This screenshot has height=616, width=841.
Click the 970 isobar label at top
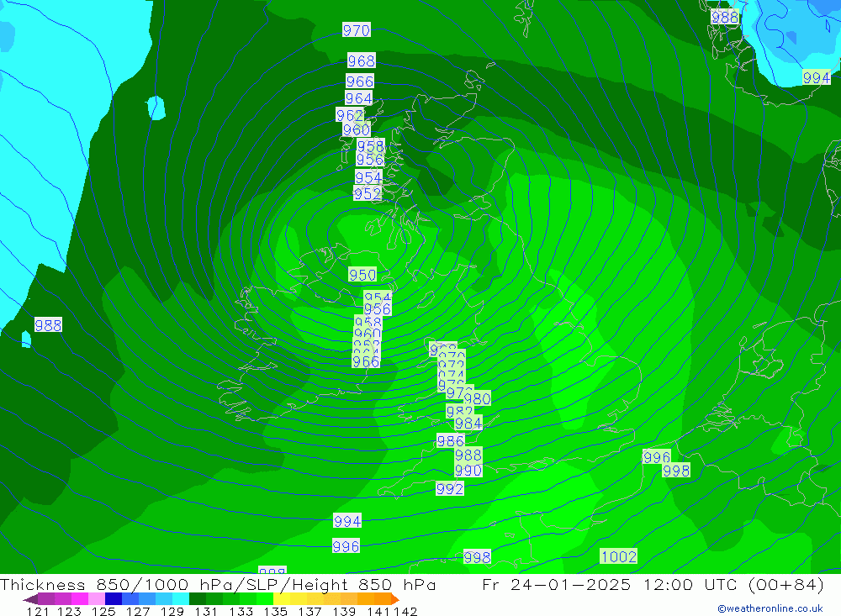[x=356, y=30]
